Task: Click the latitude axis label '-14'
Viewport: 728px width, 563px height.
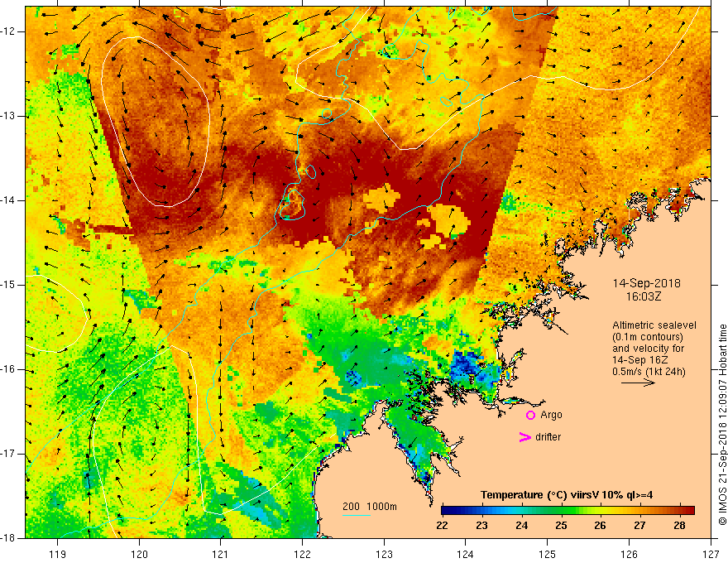Action: tap(8, 200)
